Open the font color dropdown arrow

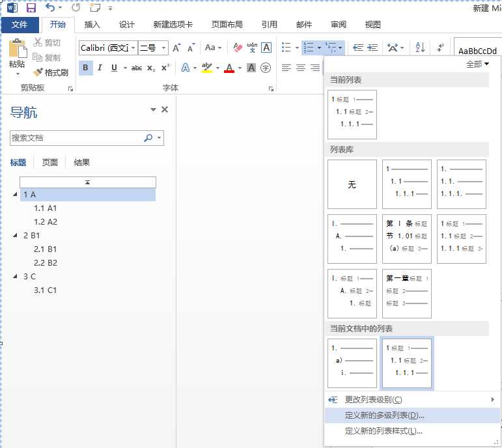240,68
